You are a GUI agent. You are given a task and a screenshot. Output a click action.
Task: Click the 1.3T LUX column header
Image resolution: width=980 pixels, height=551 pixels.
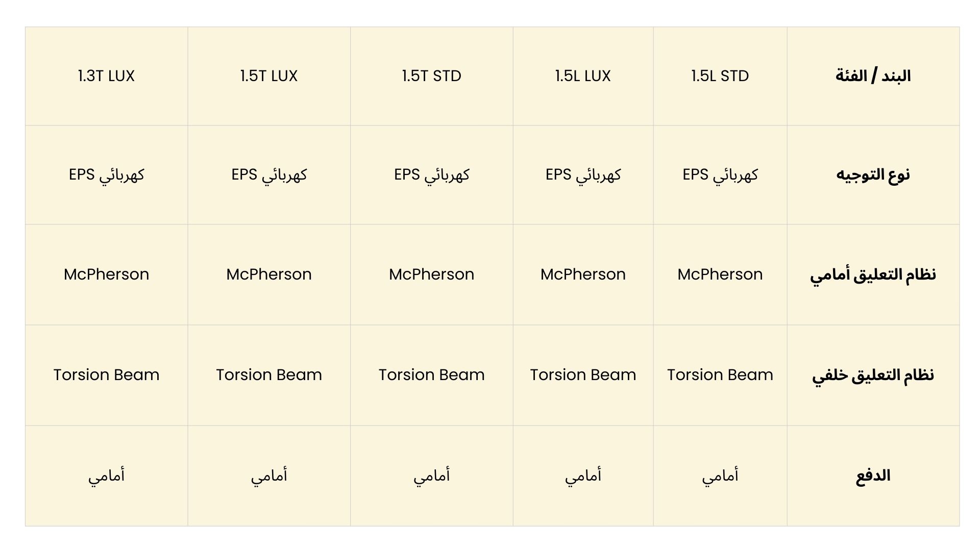click(106, 76)
